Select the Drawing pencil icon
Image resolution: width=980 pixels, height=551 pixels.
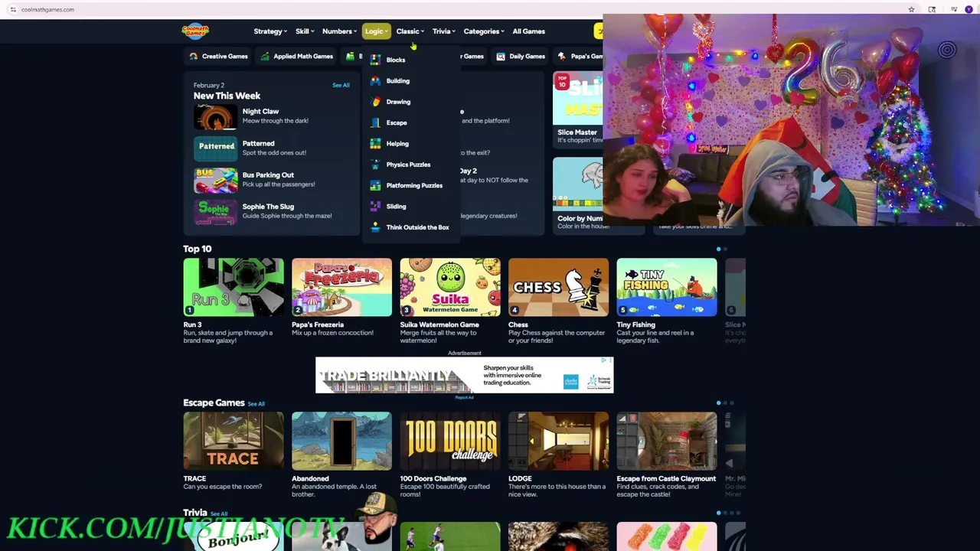375,102
